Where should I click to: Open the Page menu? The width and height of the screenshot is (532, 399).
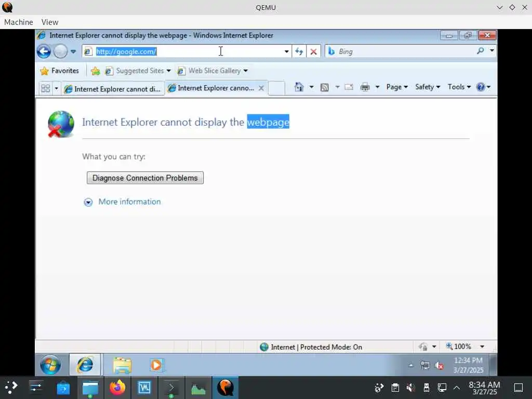pyautogui.click(x=396, y=87)
